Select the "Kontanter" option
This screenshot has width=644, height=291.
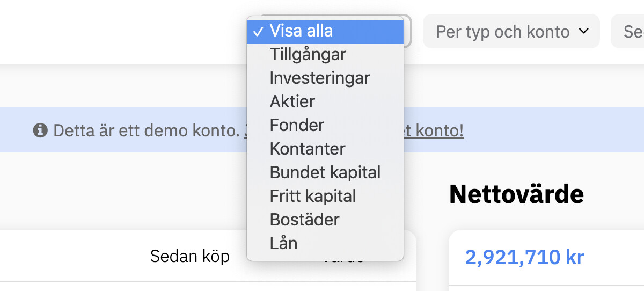308,149
